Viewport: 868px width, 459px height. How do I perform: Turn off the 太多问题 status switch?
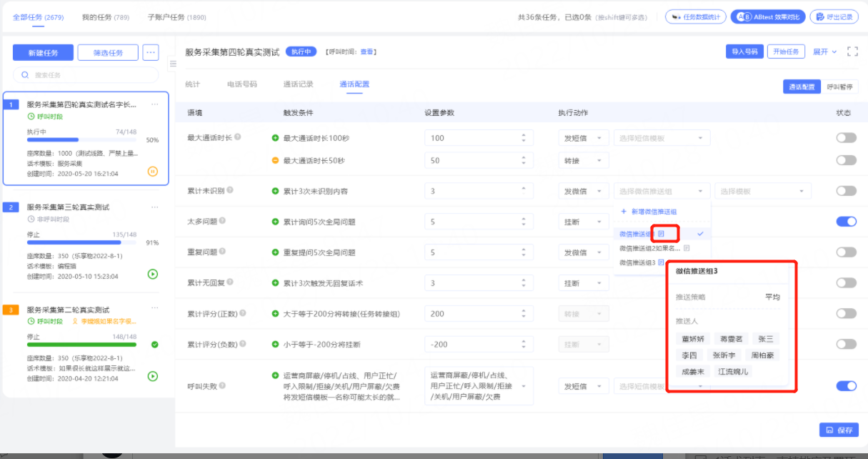pos(846,222)
